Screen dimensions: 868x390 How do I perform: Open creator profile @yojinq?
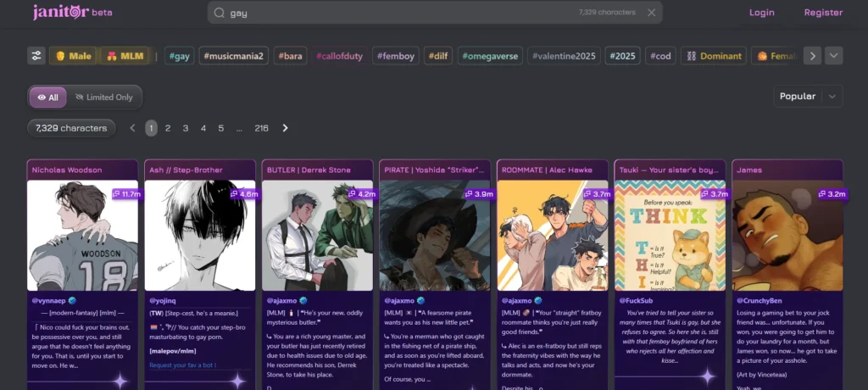tap(162, 300)
